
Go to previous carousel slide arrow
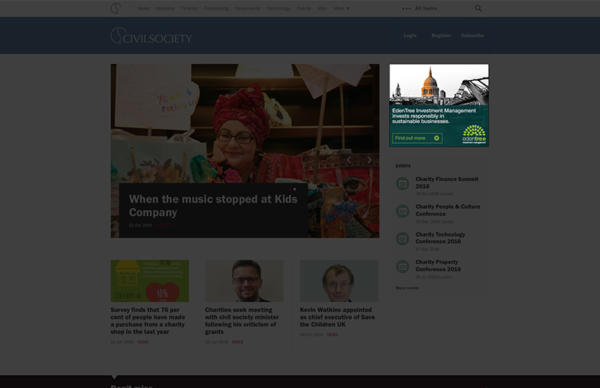(x=349, y=160)
